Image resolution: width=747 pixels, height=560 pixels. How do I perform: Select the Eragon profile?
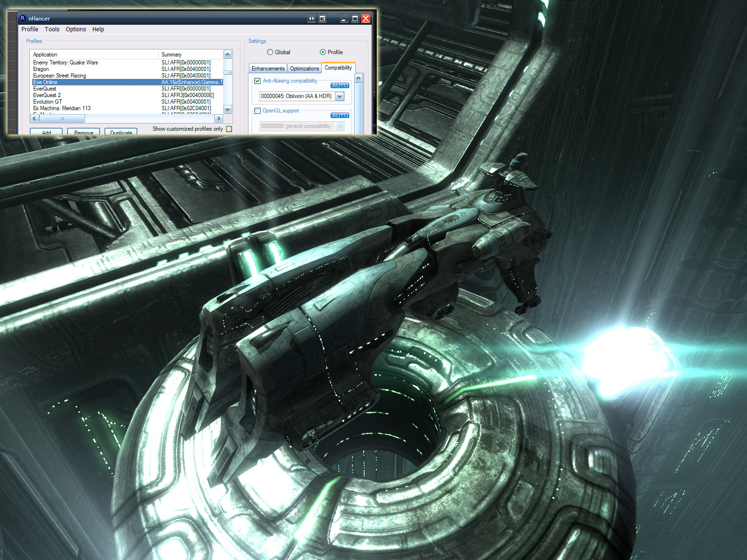tap(41, 69)
